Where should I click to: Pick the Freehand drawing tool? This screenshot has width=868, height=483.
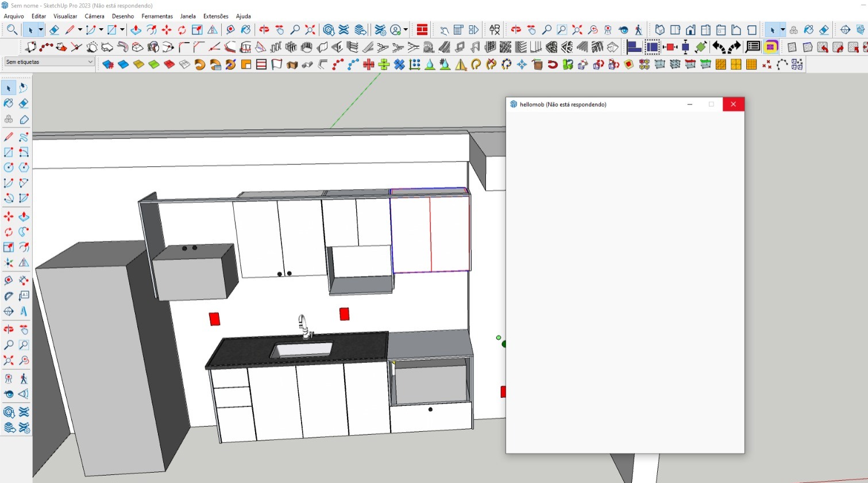pyautogui.click(x=24, y=137)
